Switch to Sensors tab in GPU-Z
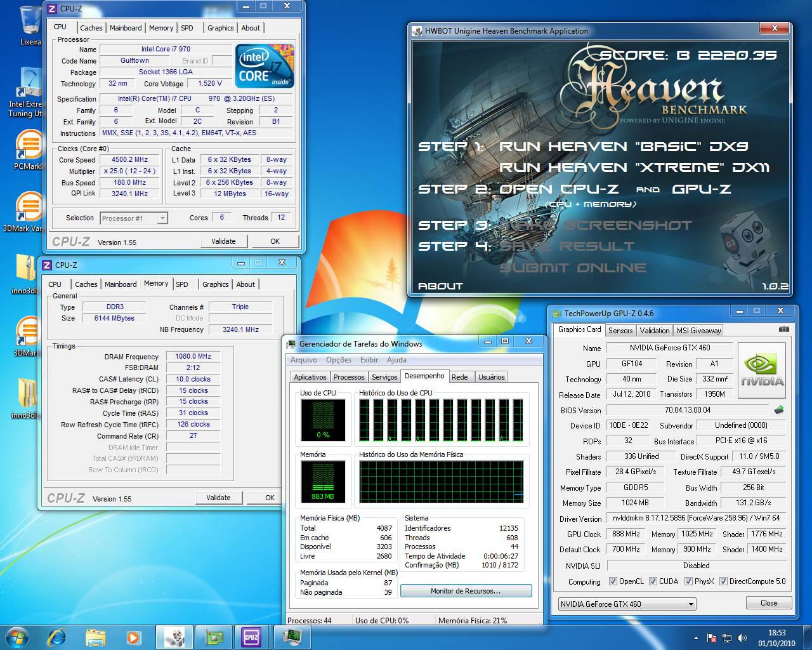812x650 pixels. click(620, 330)
